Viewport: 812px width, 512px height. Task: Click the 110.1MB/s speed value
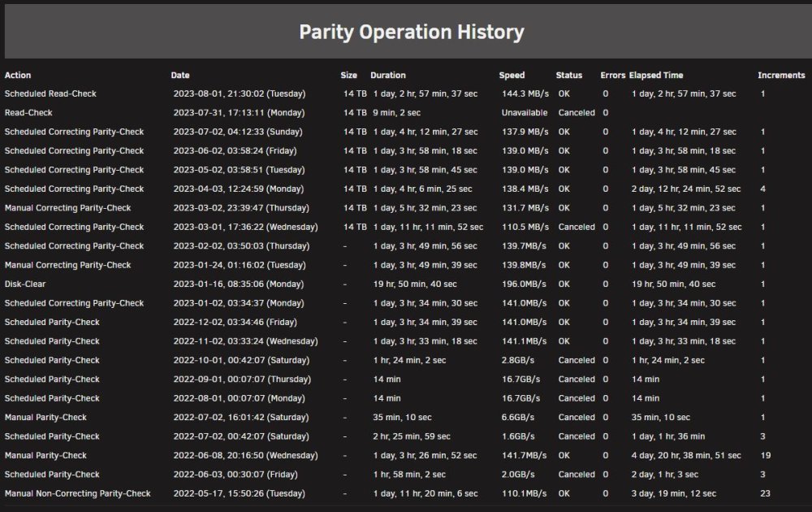tap(524, 494)
